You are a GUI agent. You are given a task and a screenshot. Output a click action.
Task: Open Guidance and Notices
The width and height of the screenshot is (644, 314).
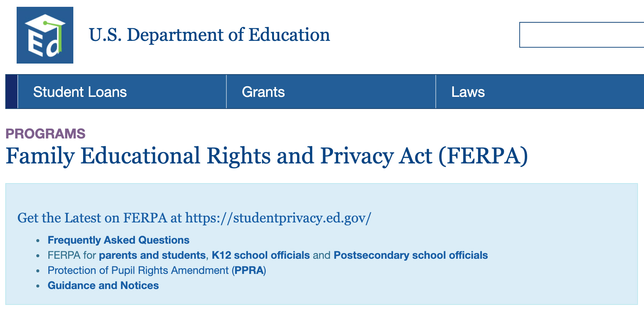(103, 285)
